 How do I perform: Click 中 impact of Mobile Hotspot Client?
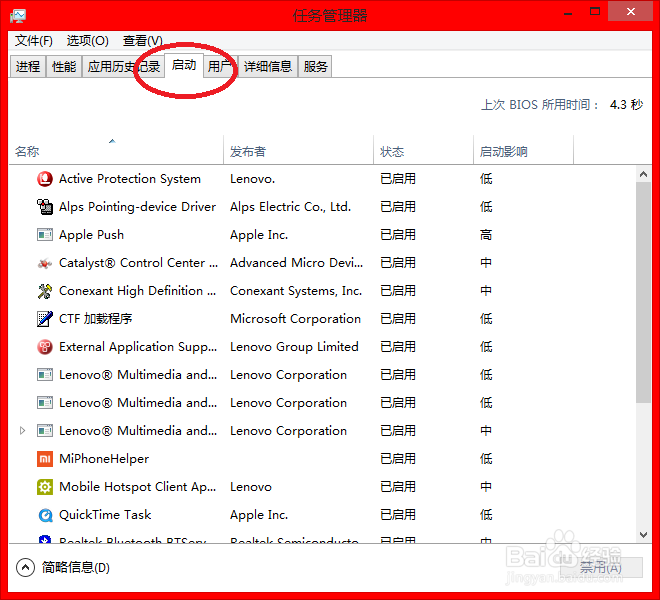486,487
